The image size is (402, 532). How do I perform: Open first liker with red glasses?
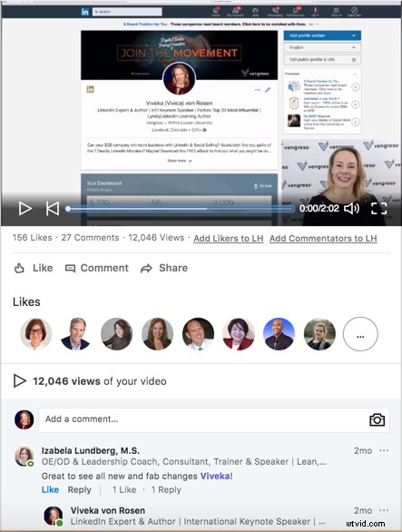click(36, 334)
